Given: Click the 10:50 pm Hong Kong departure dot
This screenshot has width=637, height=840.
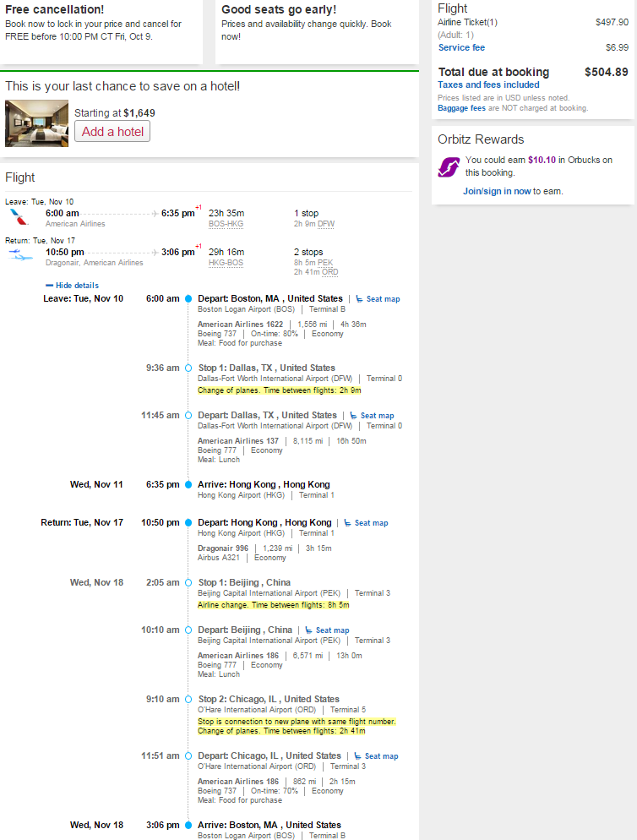Looking at the screenshot, I should click(x=188, y=523).
